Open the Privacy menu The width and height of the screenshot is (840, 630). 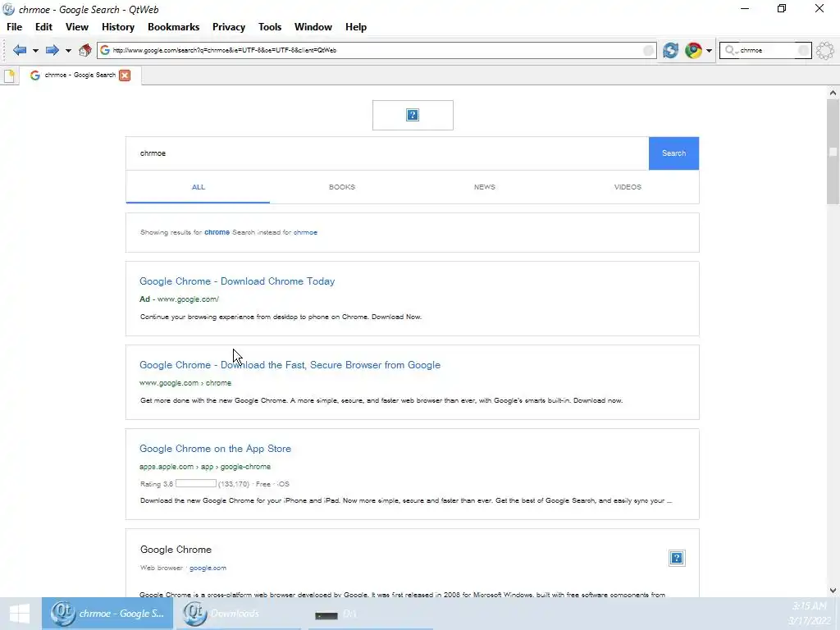229,27
